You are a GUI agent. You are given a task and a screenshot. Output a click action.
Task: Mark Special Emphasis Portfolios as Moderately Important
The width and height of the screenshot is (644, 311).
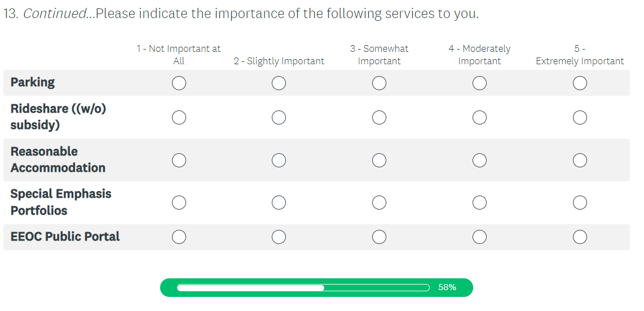click(479, 202)
